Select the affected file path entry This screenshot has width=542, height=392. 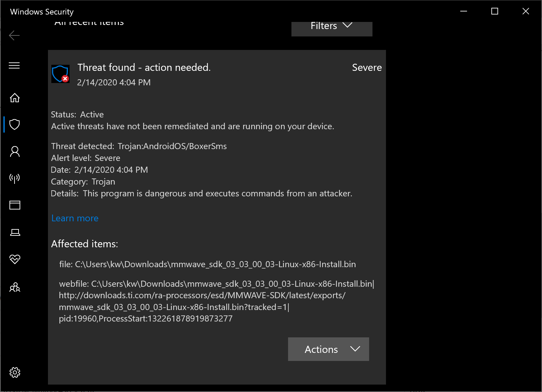click(x=207, y=264)
